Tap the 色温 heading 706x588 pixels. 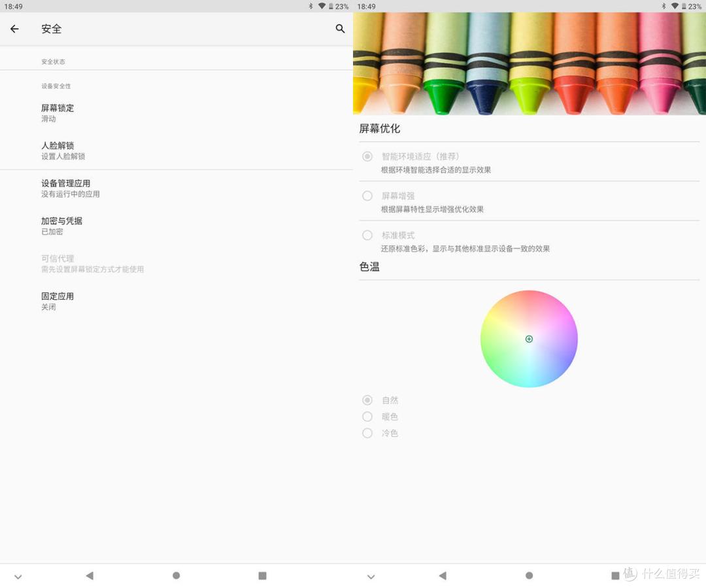(369, 267)
